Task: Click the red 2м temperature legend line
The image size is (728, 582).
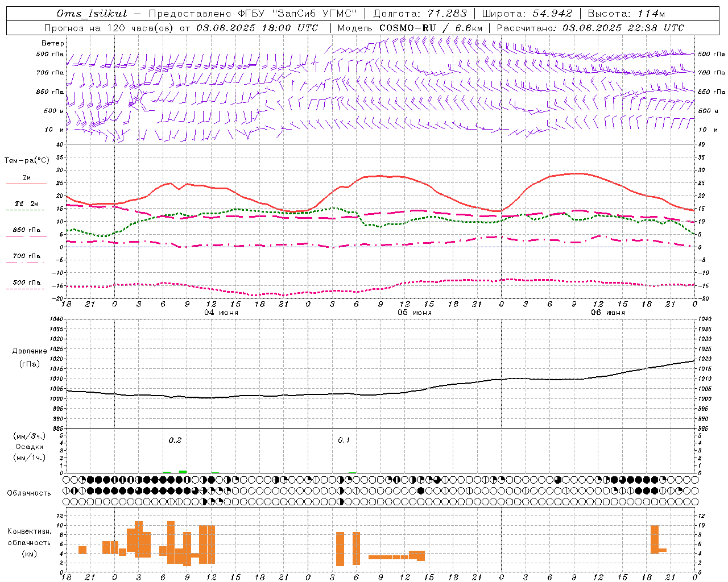Action: coord(26,184)
